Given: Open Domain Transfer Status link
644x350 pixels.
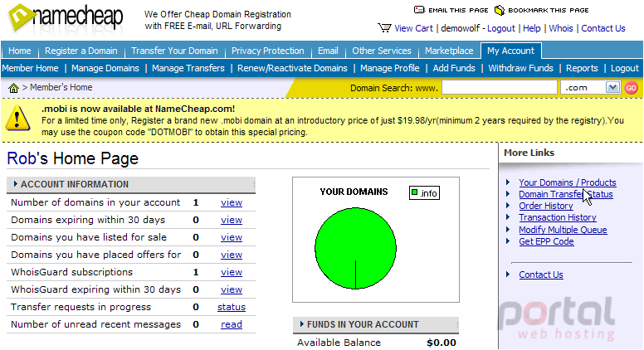Looking at the screenshot, I should pyautogui.click(x=565, y=194).
